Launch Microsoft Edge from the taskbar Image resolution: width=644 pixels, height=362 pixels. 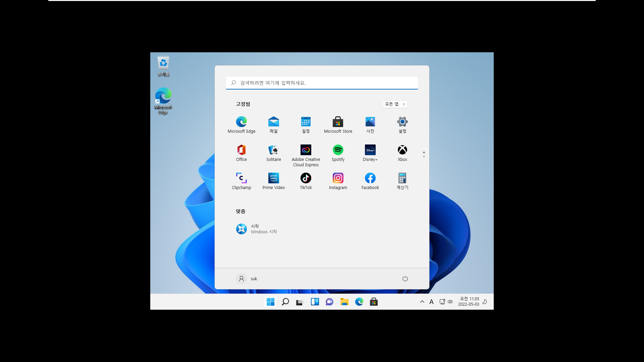pos(359,302)
